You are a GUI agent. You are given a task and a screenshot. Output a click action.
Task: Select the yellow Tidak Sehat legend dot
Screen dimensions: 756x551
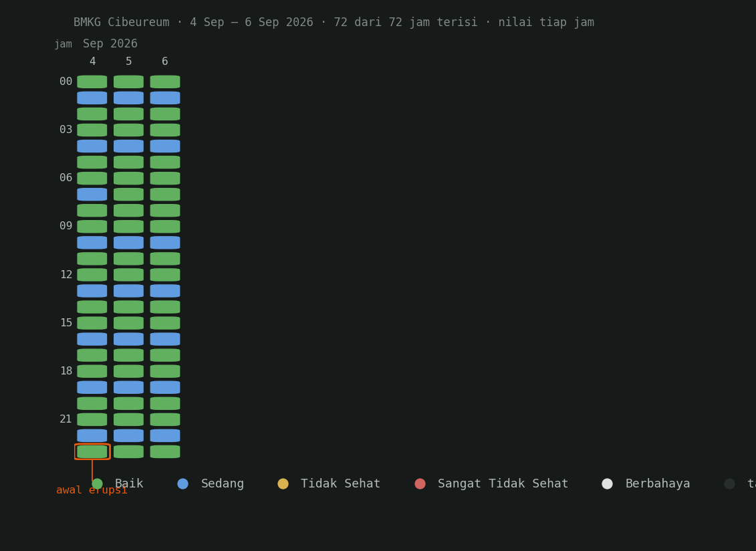(x=283, y=483)
